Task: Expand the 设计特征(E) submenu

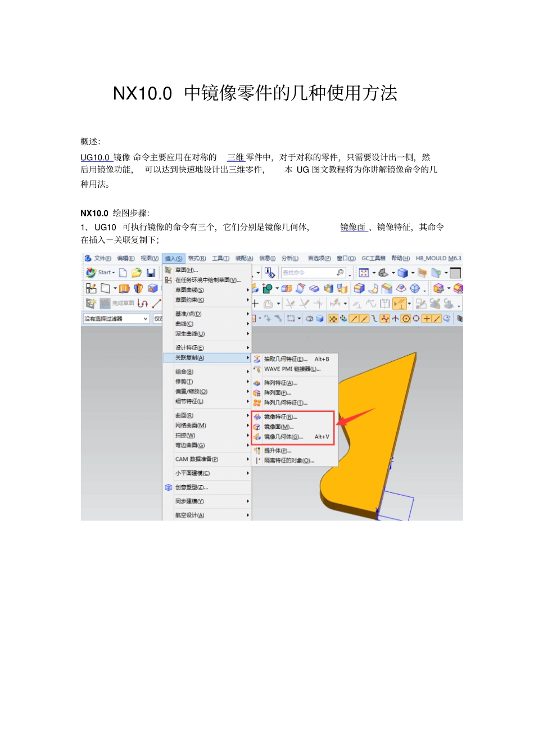Action: click(x=207, y=348)
